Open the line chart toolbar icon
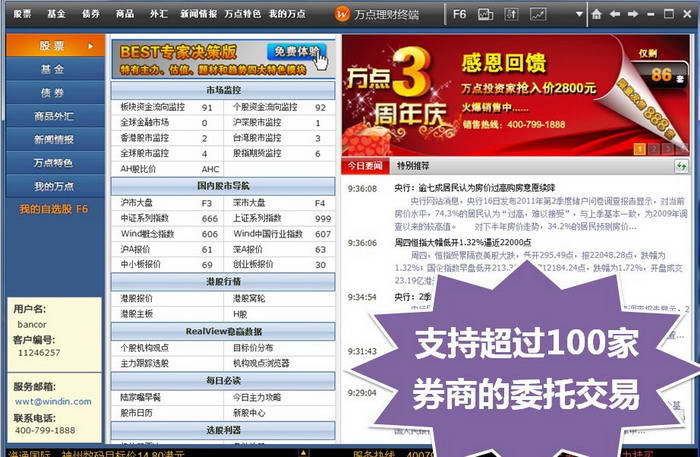 (x=538, y=15)
